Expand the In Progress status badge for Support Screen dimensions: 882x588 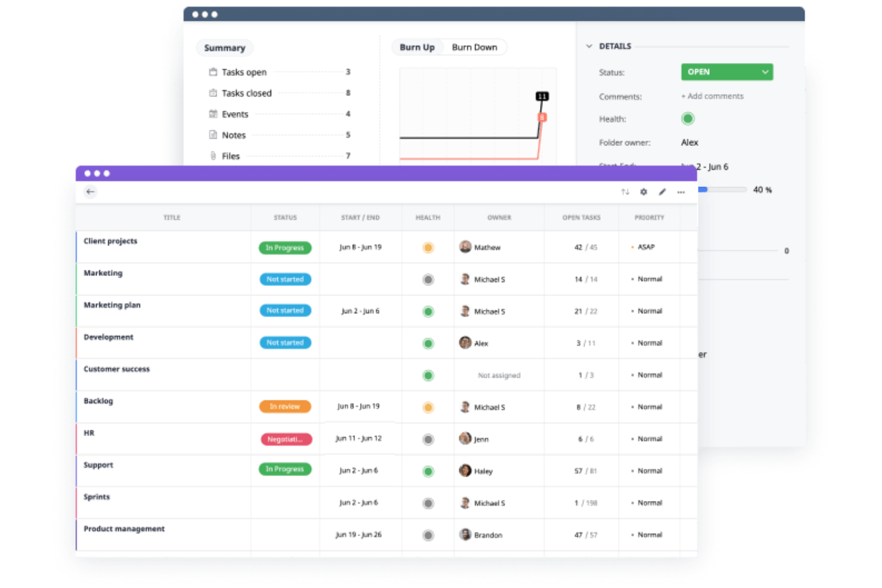(x=285, y=469)
